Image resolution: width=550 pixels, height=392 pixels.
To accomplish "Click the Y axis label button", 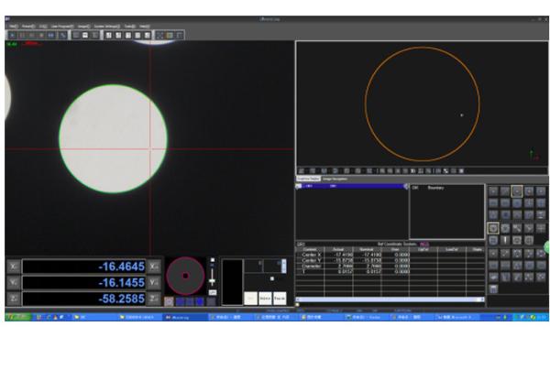I will (x=13, y=282).
